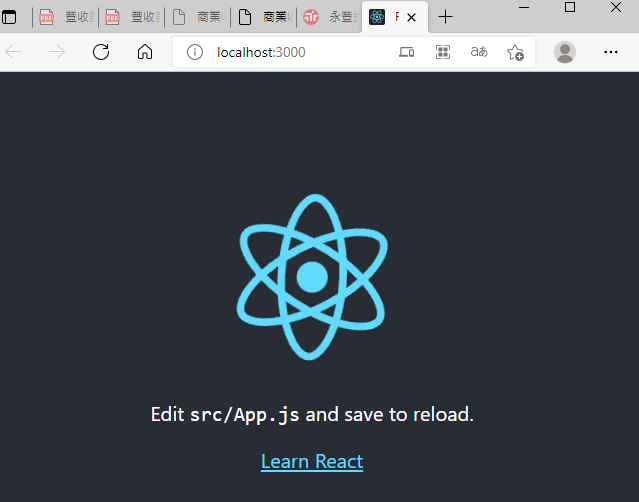Maximize the browser window
The height and width of the screenshot is (502, 639).
pyautogui.click(x=570, y=7)
